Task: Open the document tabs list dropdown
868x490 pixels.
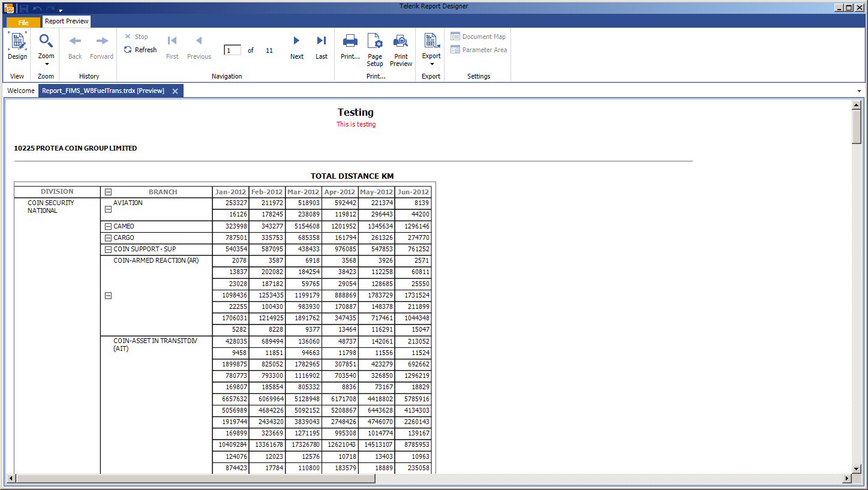Action: [860, 91]
